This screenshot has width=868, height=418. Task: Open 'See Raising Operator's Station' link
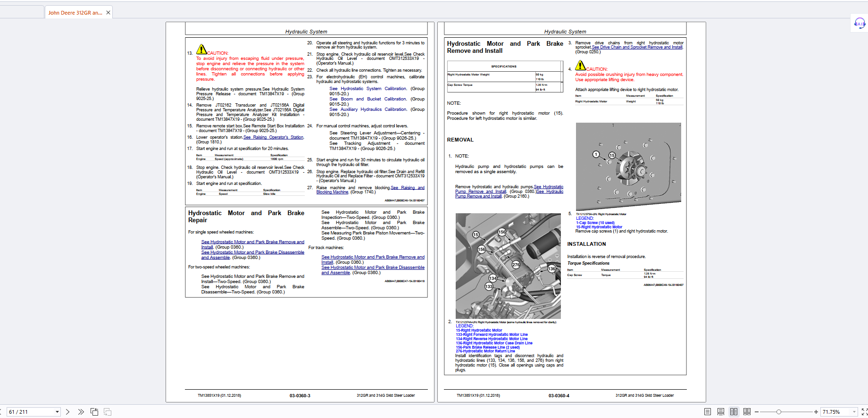[274, 137]
